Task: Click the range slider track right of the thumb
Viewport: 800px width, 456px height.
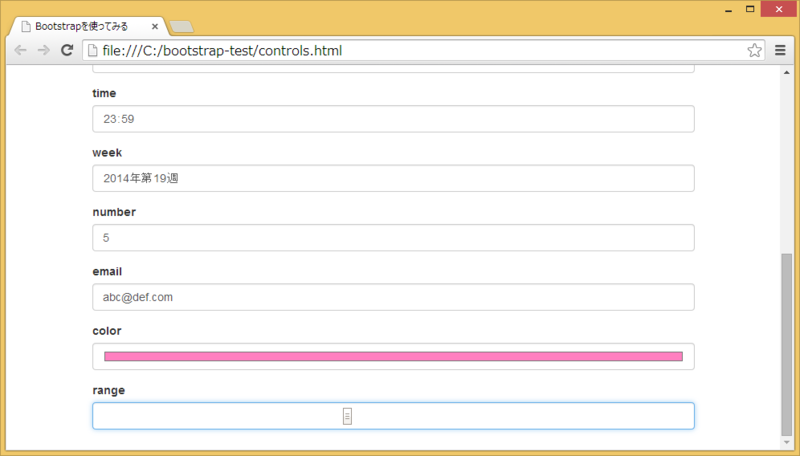Action: (x=518, y=416)
